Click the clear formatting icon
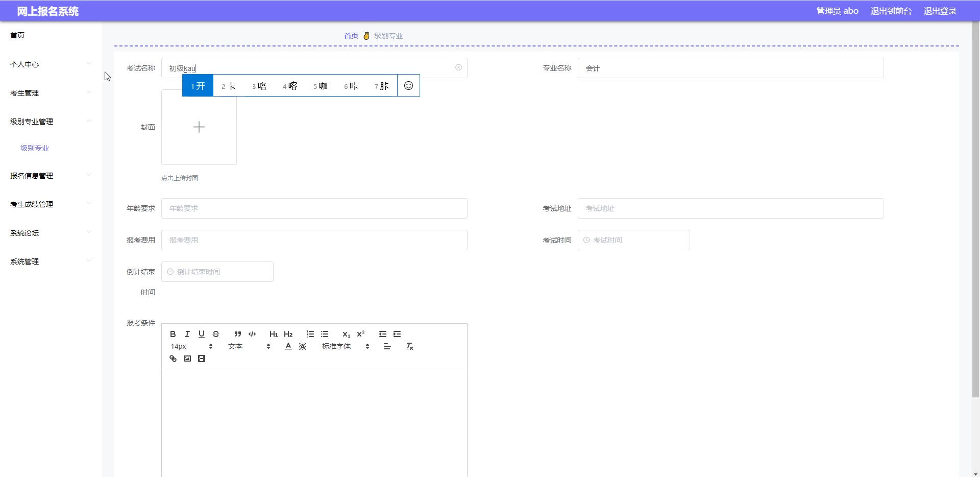Image resolution: width=980 pixels, height=477 pixels. pyautogui.click(x=409, y=346)
